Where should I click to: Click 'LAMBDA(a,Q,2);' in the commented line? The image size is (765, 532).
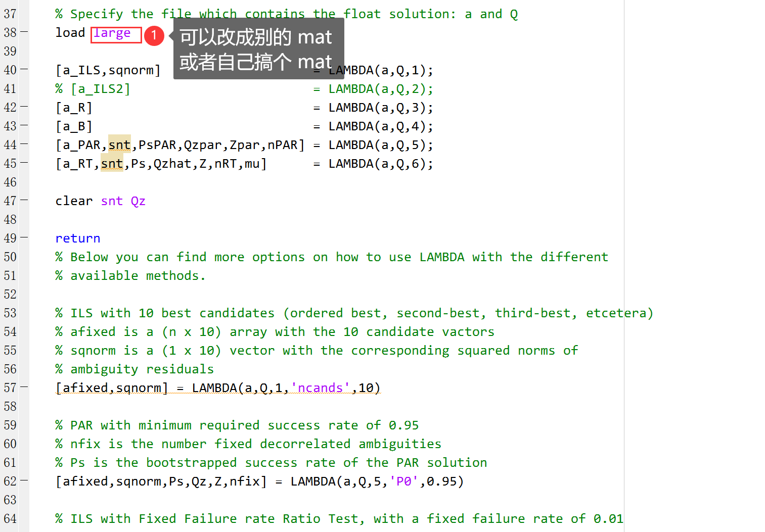click(x=381, y=89)
